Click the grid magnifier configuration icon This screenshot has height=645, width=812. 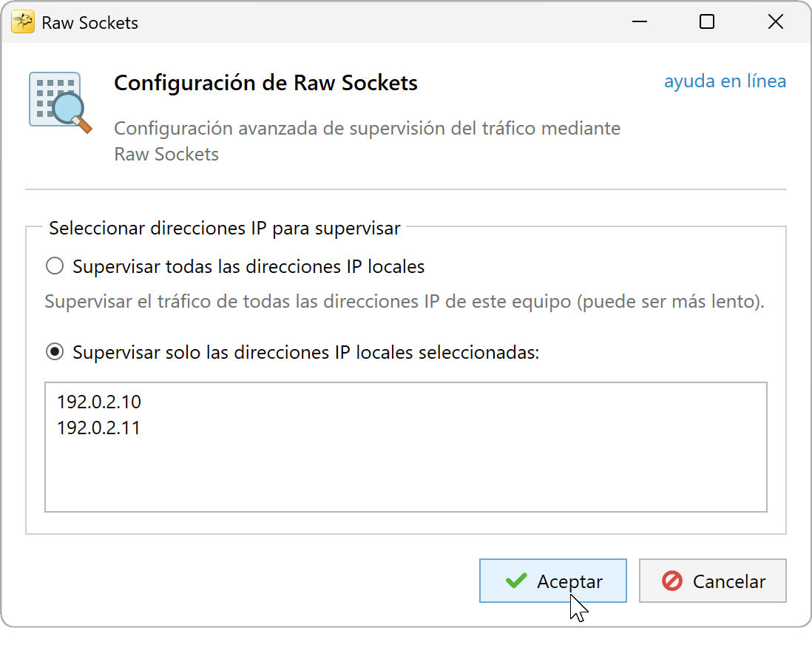[61, 103]
